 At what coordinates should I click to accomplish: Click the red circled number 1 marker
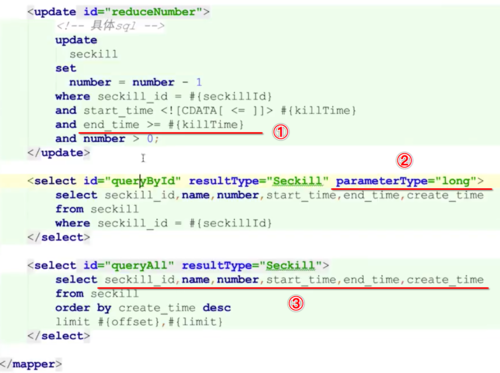tap(280, 132)
